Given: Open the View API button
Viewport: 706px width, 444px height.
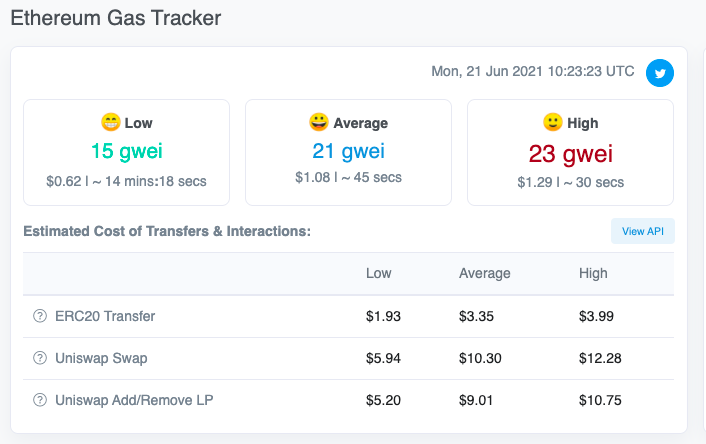Looking at the screenshot, I should pyautogui.click(x=643, y=231).
